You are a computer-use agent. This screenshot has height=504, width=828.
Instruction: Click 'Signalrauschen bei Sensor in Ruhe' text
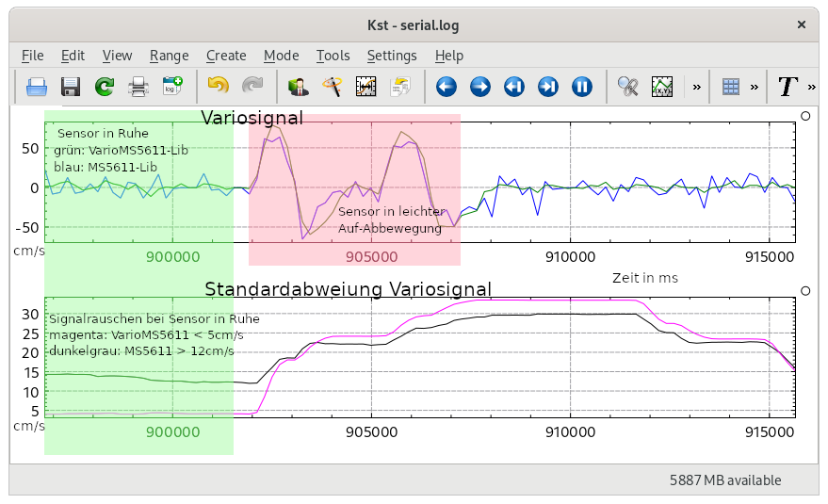(154, 319)
